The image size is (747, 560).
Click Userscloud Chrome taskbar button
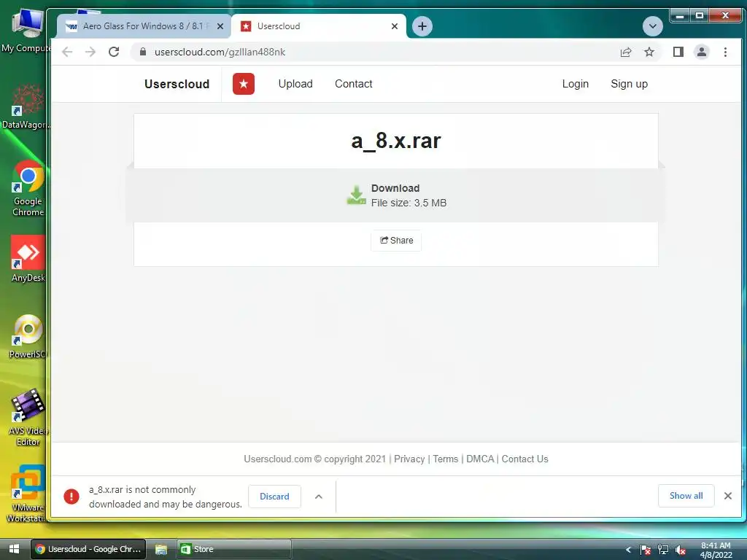(x=88, y=549)
